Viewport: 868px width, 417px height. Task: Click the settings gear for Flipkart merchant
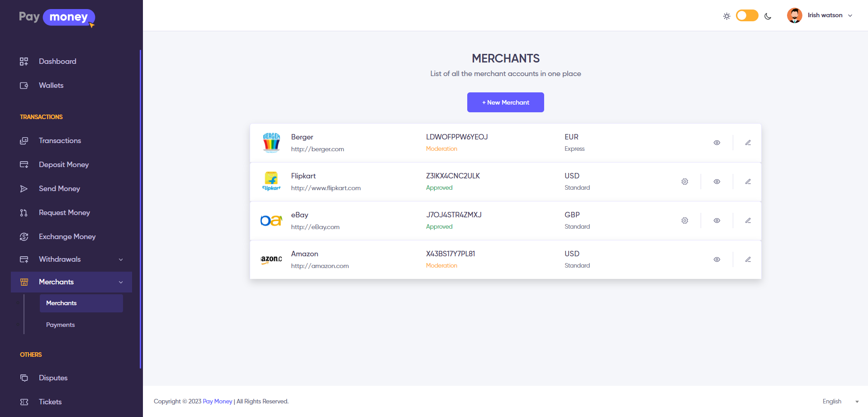pyautogui.click(x=685, y=182)
